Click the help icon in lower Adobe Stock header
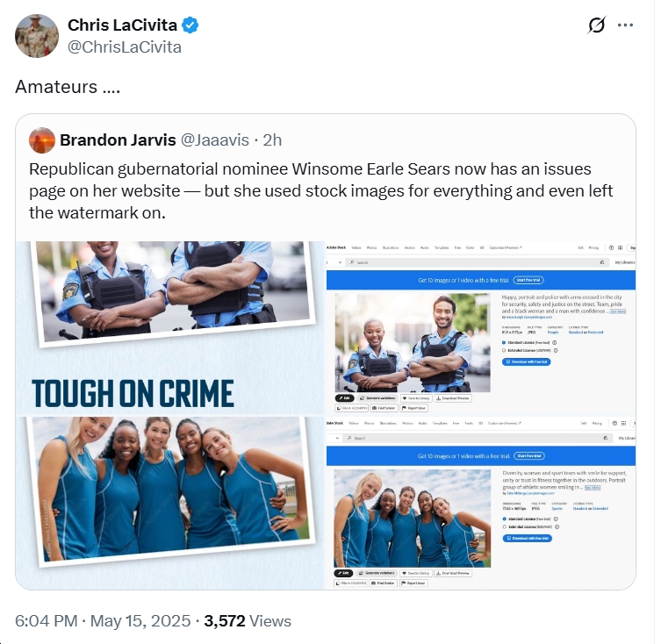Viewport: 661px width, 644px height. coord(614,423)
